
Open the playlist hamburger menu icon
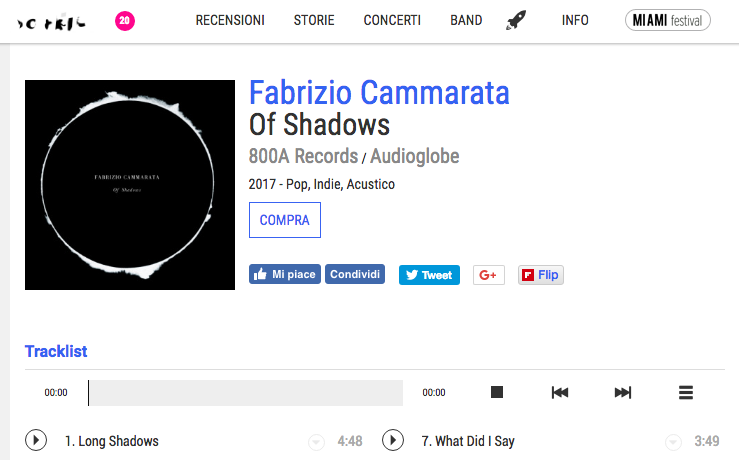(686, 392)
